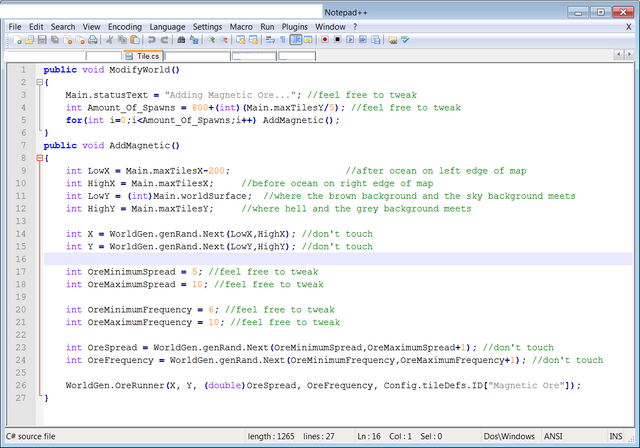Viewport: 640px width, 448px height.
Task: Close the current file via the Close icon
Action: tap(68, 40)
